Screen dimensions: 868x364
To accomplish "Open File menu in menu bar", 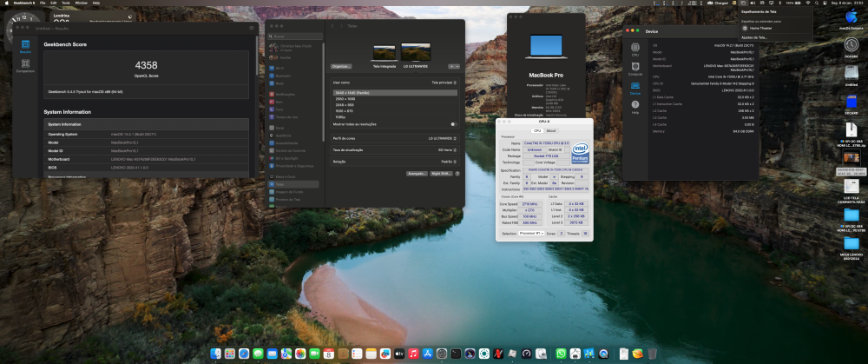I will pyautogui.click(x=43, y=3).
